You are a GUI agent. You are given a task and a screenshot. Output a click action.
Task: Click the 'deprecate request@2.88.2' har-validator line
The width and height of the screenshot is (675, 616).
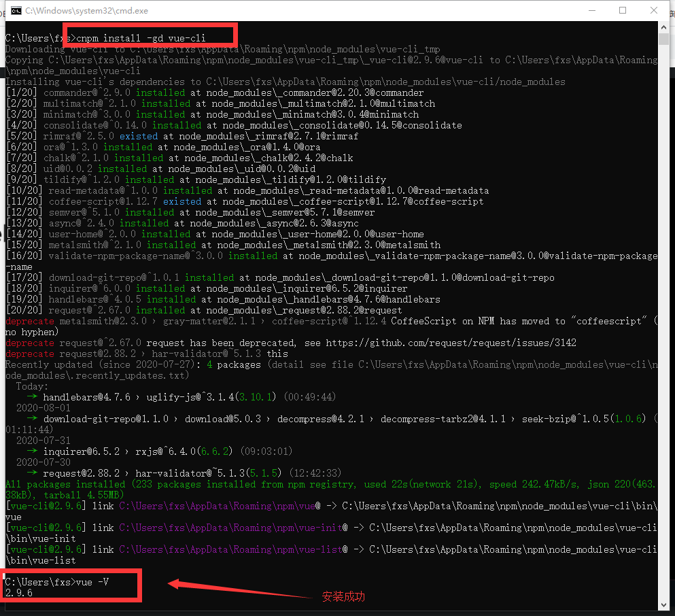click(x=146, y=354)
